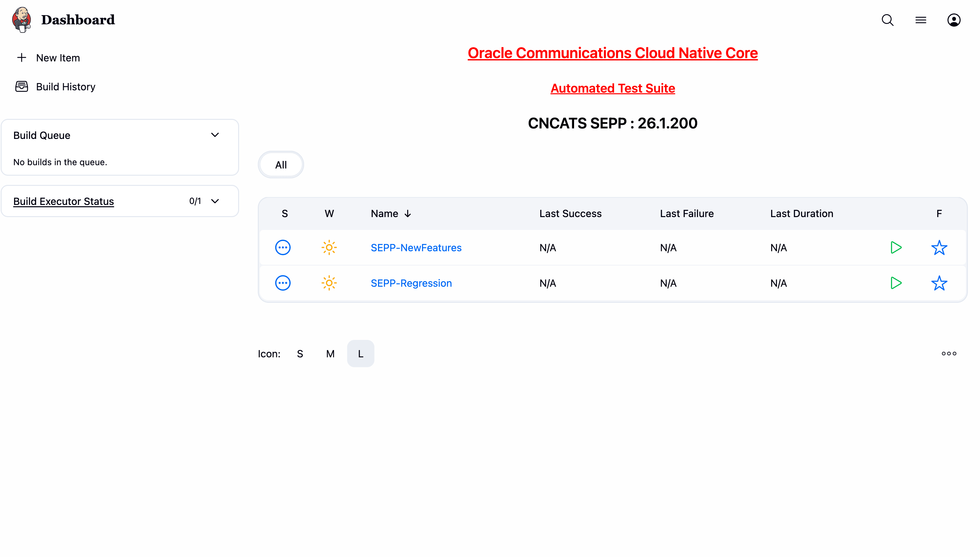Viewport: 980px width, 557px height.
Task: Schedule a build for SEPP-Regression
Action: (896, 283)
